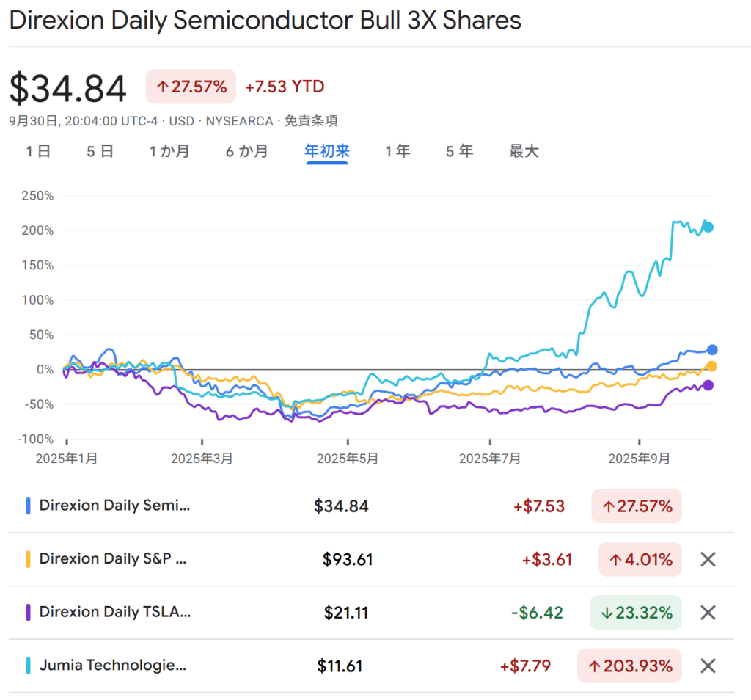Click the ↑27.57% badge beside the price
Viewport: 751px width, 700px height.
click(x=191, y=87)
